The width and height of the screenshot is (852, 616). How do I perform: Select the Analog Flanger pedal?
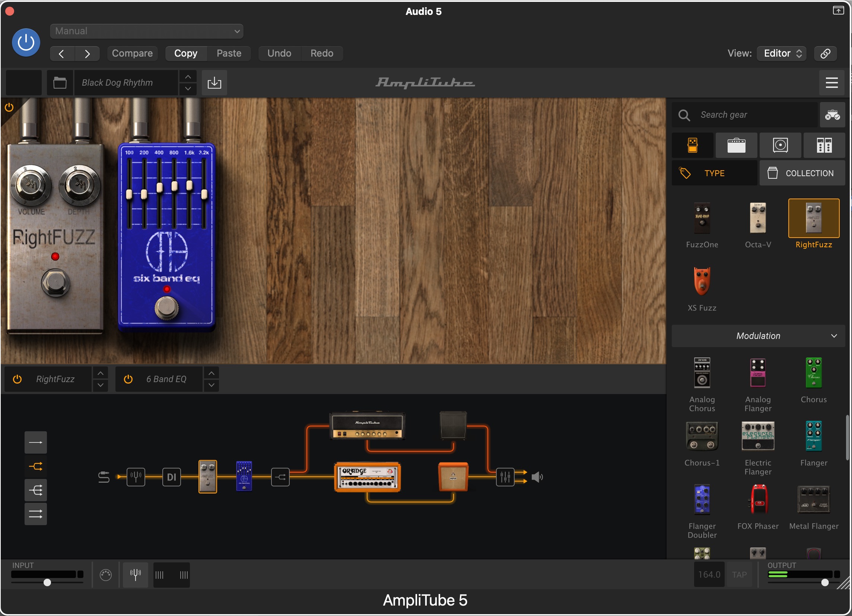point(758,373)
